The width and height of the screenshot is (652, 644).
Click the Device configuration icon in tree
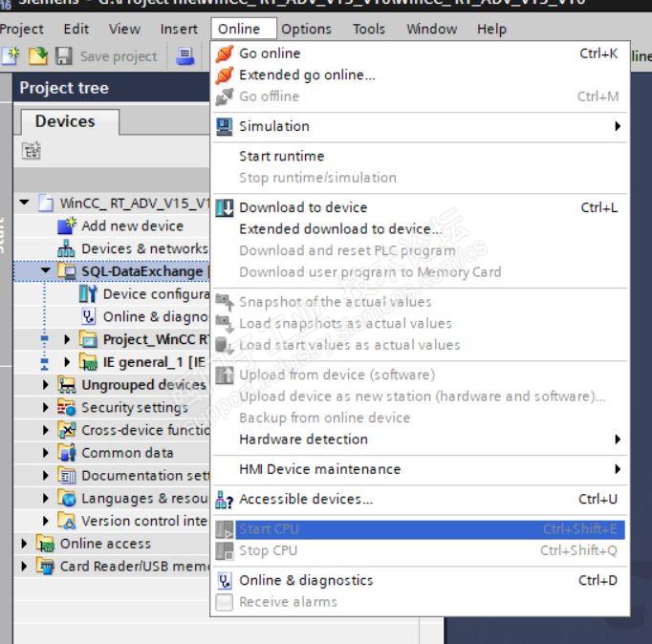click(88, 294)
